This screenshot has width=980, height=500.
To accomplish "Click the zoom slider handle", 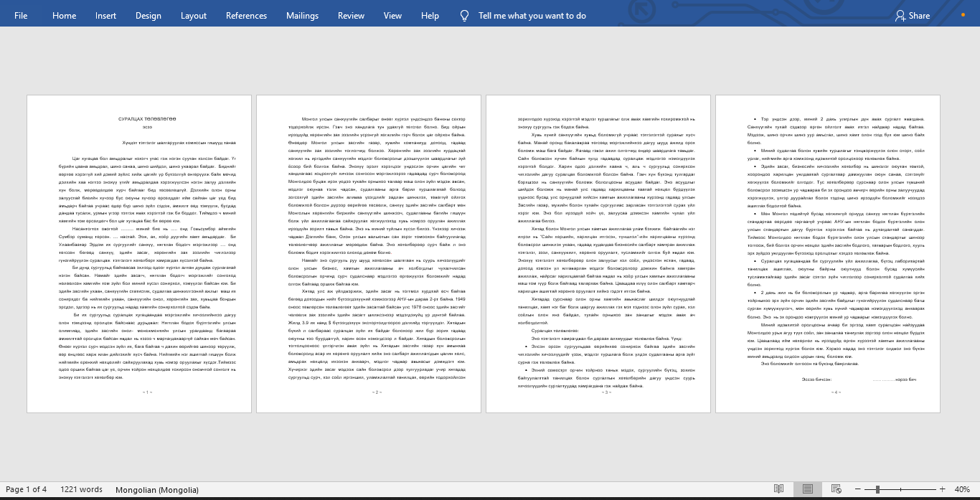I will (x=877, y=489).
